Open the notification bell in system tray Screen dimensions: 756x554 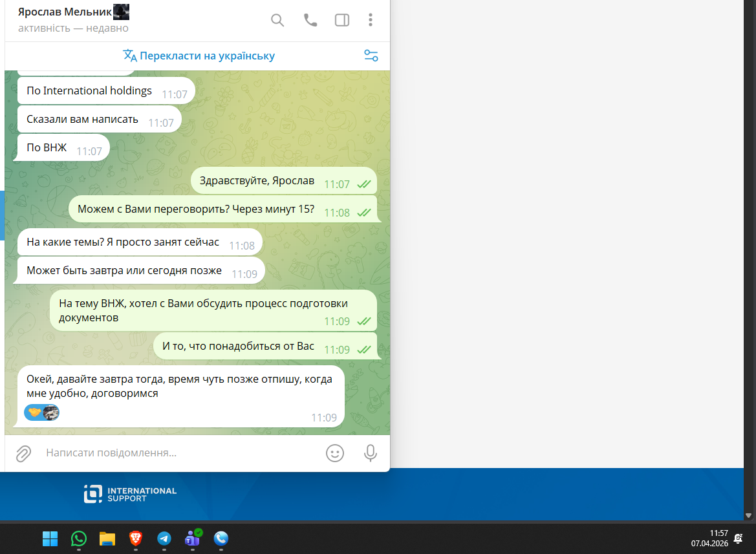tap(738, 538)
